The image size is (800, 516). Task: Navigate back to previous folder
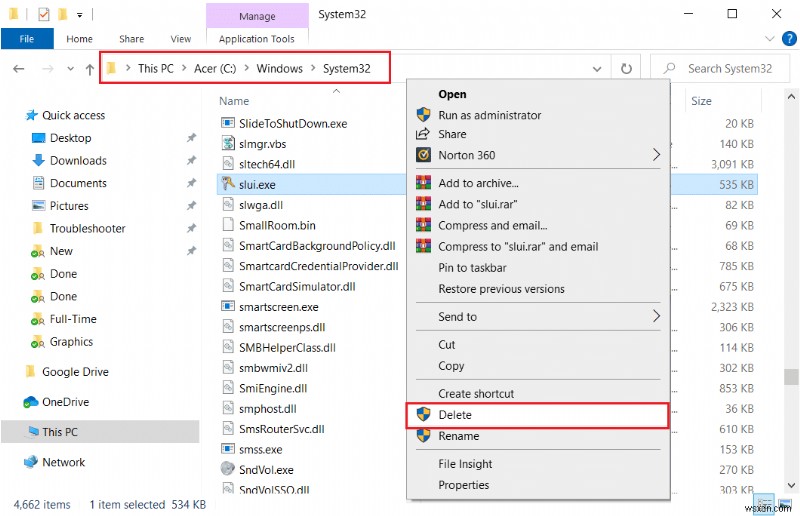17,68
